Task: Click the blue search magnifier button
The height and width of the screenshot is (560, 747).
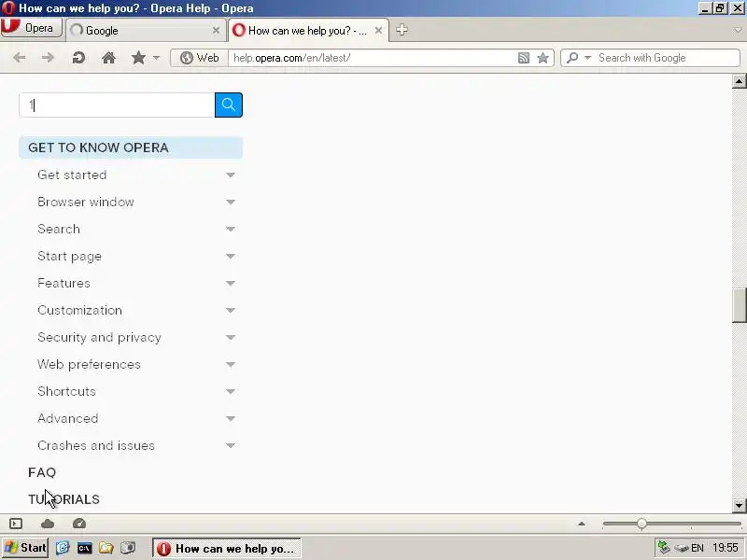Action: pyautogui.click(x=229, y=105)
